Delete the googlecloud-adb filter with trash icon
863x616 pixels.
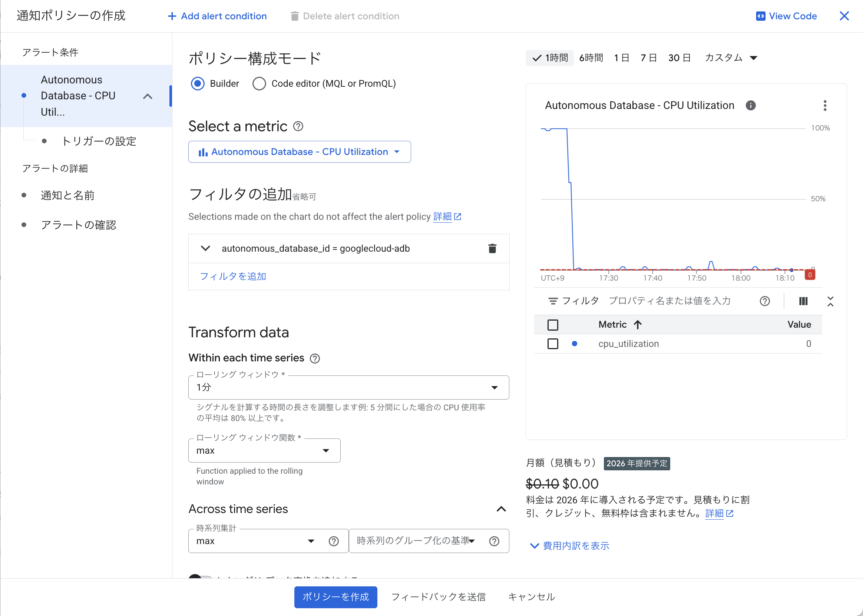click(x=492, y=248)
